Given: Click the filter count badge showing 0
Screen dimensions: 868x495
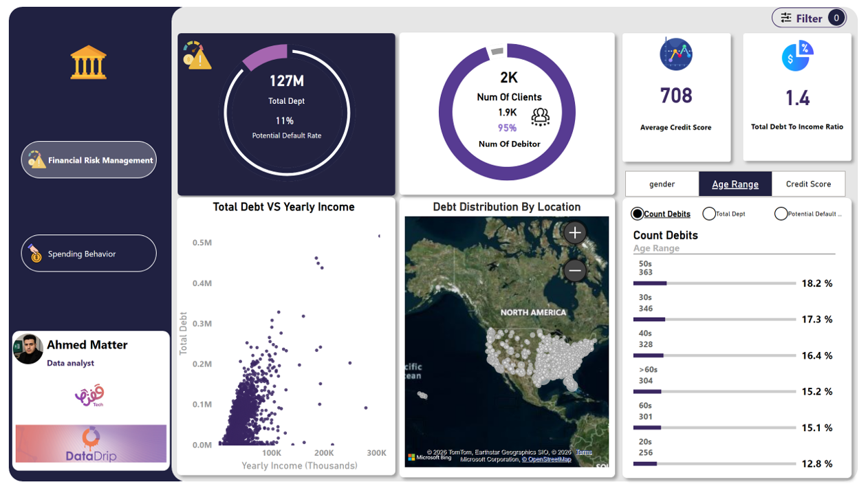Looking at the screenshot, I should [836, 18].
